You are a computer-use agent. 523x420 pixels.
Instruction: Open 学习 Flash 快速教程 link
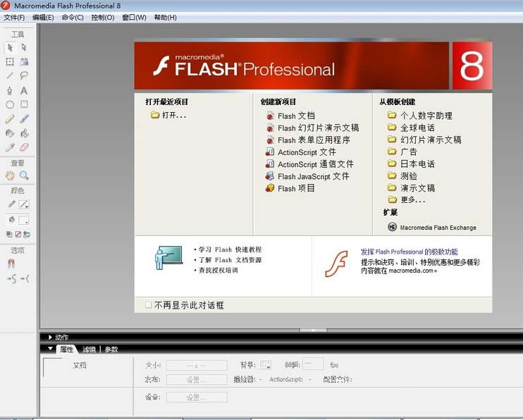tap(230, 249)
